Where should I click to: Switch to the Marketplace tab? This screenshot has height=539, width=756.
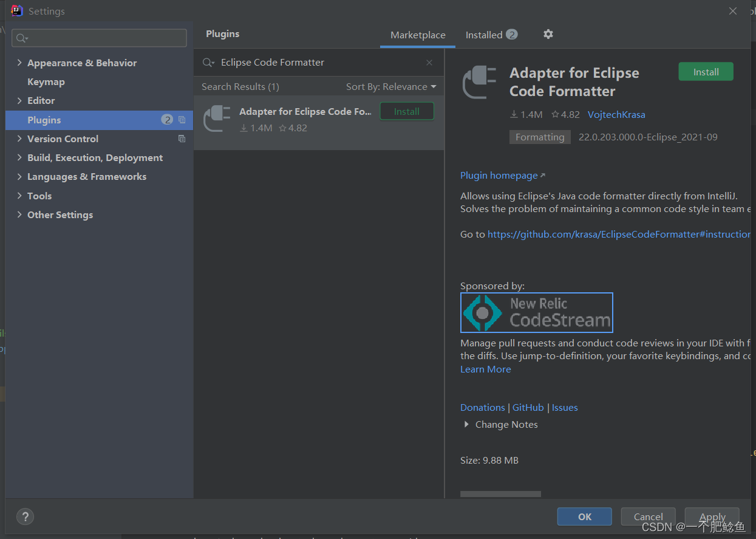[418, 35]
